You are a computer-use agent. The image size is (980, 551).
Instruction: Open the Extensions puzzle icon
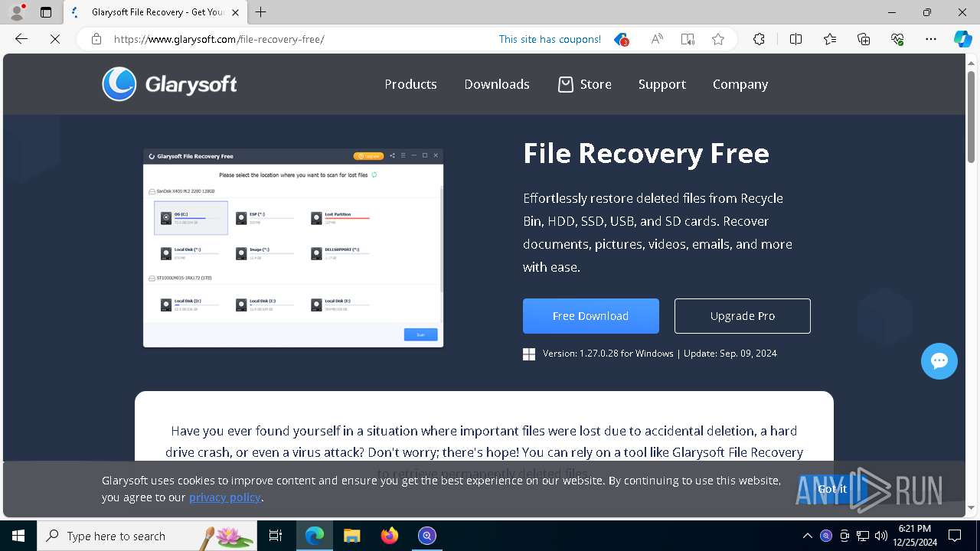(759, 39)
